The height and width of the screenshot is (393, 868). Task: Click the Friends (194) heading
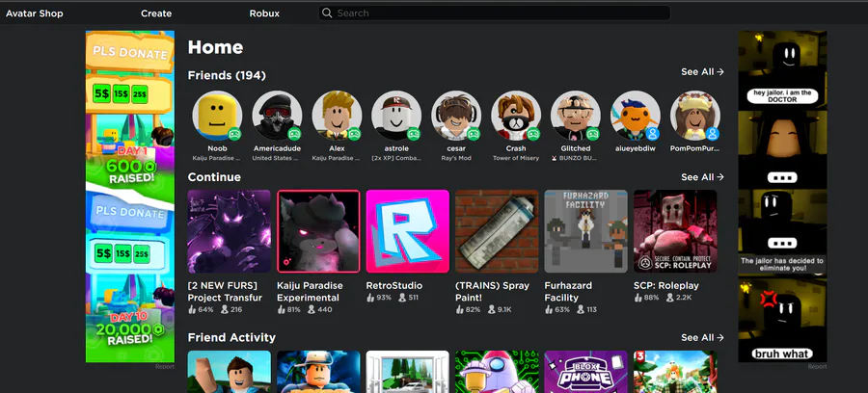tap(227, 75)
